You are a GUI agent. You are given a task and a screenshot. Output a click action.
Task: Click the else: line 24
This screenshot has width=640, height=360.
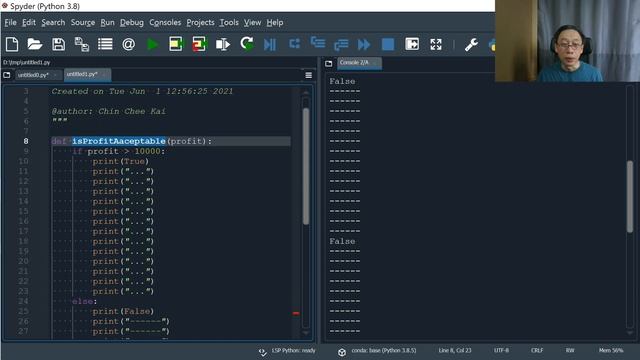84,301
